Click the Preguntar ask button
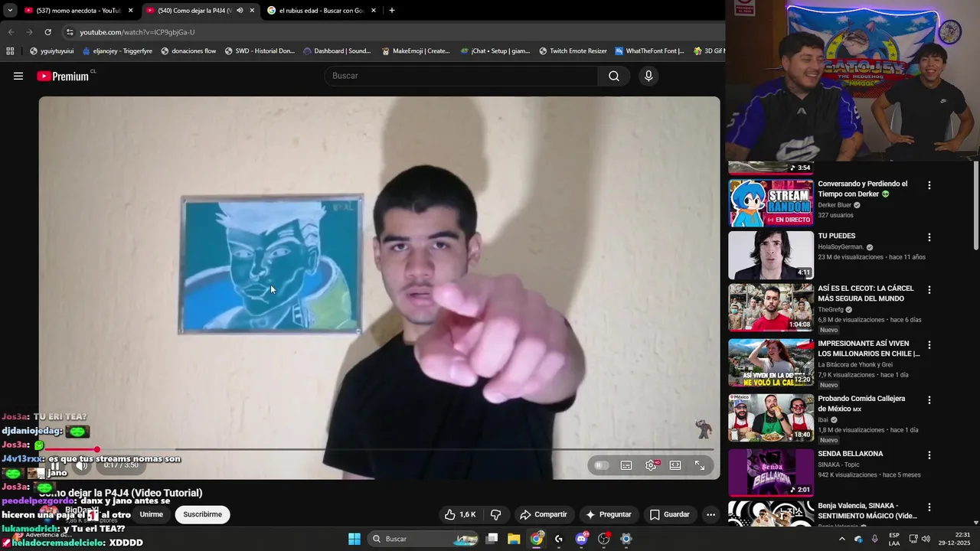The image size is (980, 551). pyautogui.click(x=609, y=514)
